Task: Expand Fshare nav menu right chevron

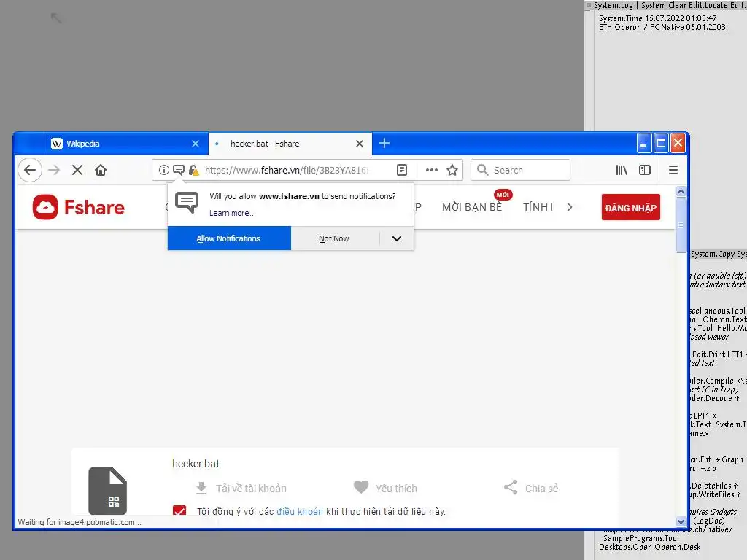Action: 570,207
